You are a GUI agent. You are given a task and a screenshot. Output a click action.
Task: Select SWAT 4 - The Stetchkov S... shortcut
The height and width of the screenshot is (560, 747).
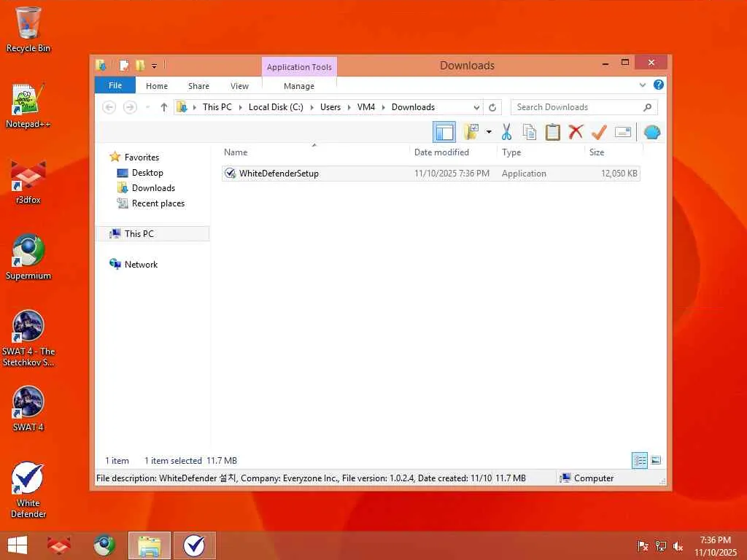pyautogui.click(x=28, y=338)
